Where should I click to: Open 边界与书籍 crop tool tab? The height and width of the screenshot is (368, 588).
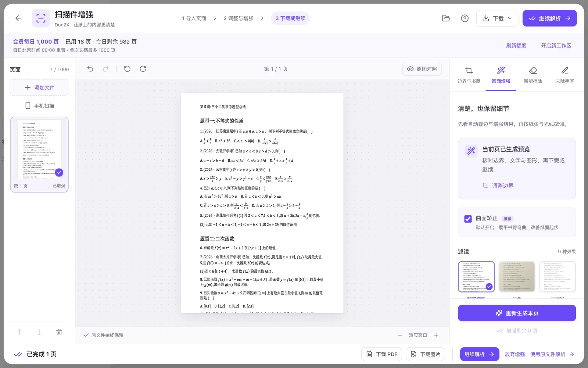(x=469, y=75)
